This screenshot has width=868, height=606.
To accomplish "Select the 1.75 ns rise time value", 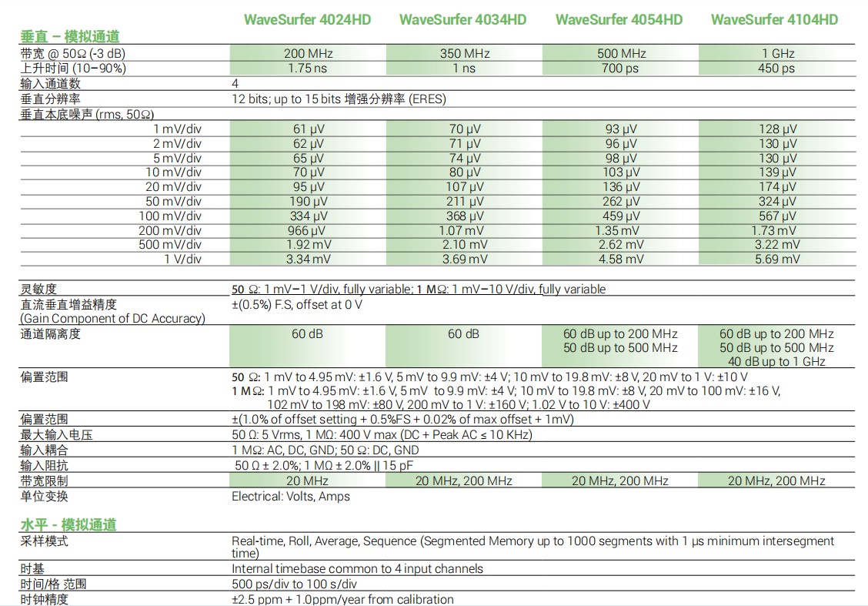I will (x=307, y=68).
